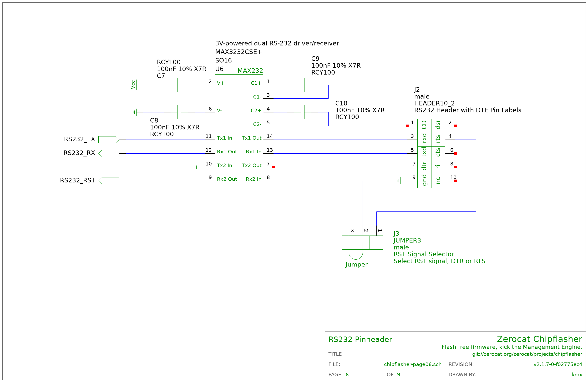Select the gnd cell in J2 header
This screenshot has width=588, height=382.
[x=424, y=181]
